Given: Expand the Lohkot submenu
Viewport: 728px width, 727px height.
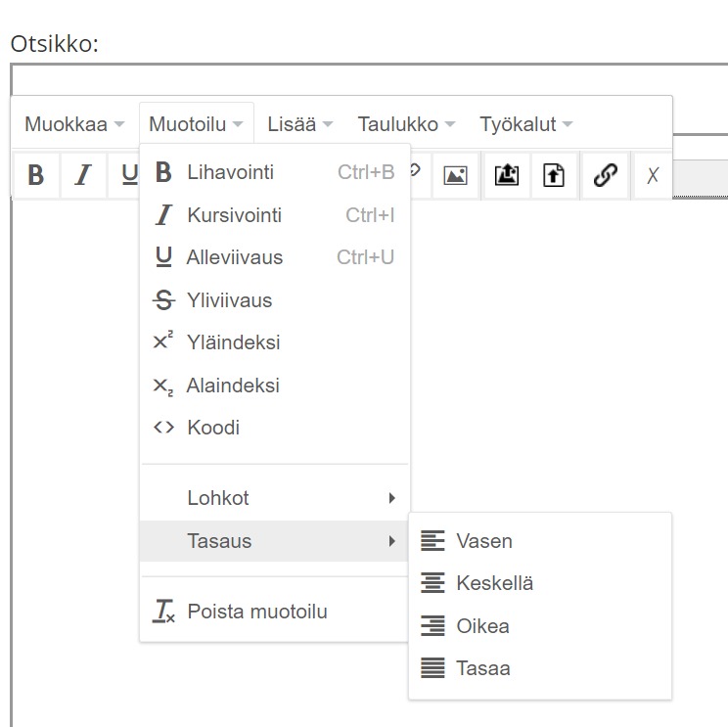Looking at the screenshot, I should click(x=274, y=498).
